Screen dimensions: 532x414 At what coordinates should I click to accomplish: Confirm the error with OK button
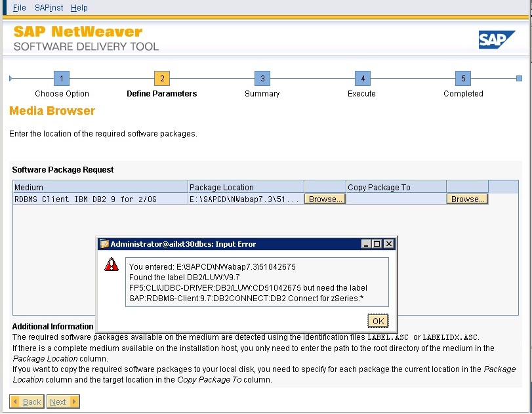click(378, 321)
